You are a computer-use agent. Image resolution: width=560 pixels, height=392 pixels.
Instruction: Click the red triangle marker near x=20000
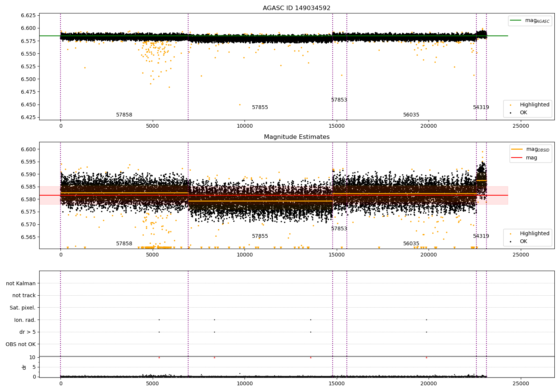point(426,358)
